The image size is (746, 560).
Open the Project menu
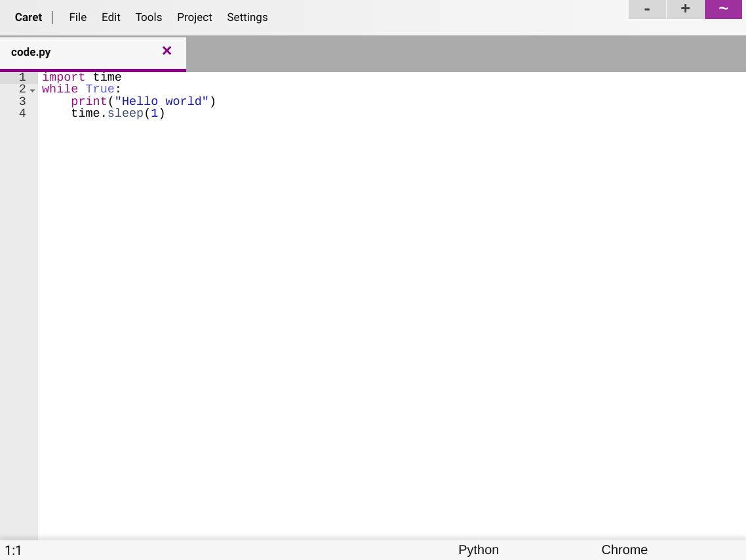click(x=194, y=18)
